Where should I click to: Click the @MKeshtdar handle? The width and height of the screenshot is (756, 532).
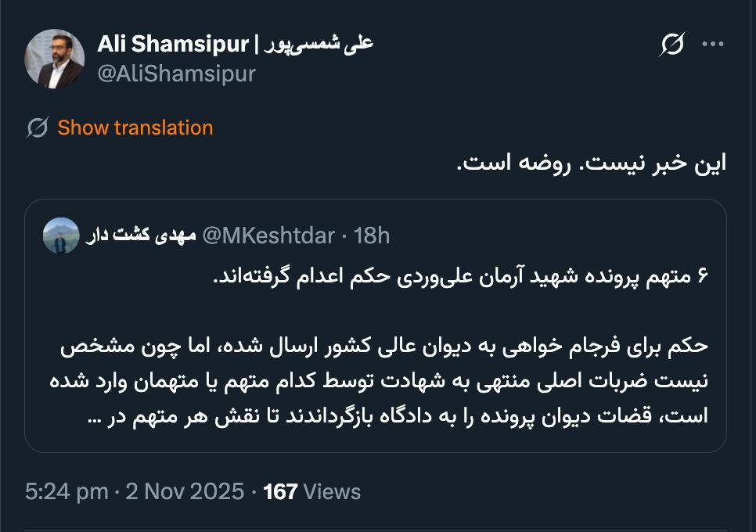click(268, 235)
